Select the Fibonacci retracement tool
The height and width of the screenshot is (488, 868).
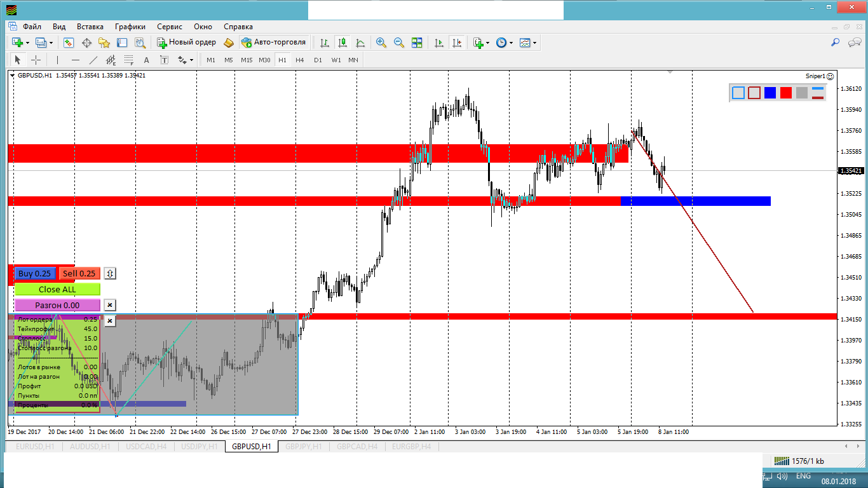[129, 60]
